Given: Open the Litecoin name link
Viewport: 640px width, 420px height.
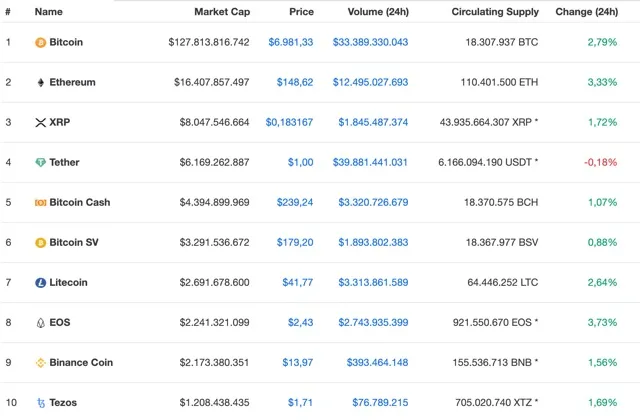Looking at the screenshot, I should click(x=68, y=282).
